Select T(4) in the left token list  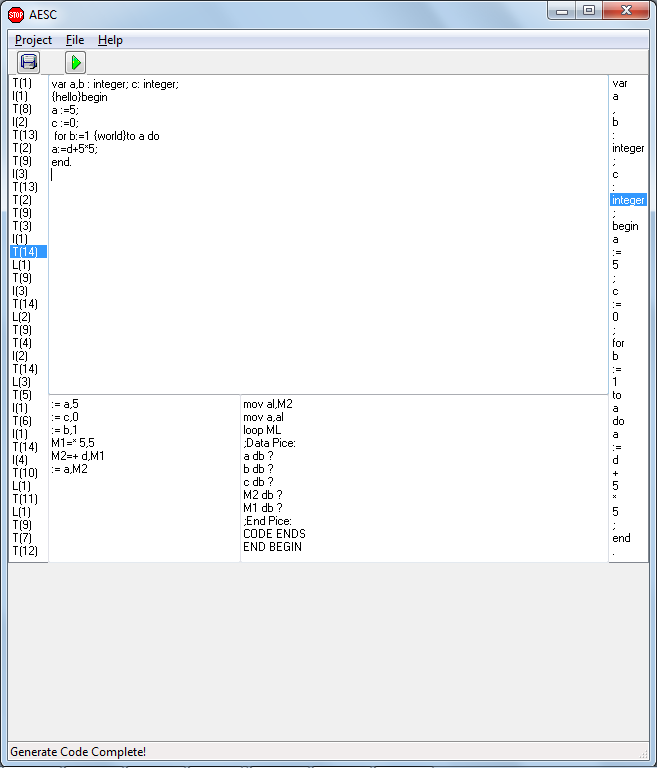22,343
